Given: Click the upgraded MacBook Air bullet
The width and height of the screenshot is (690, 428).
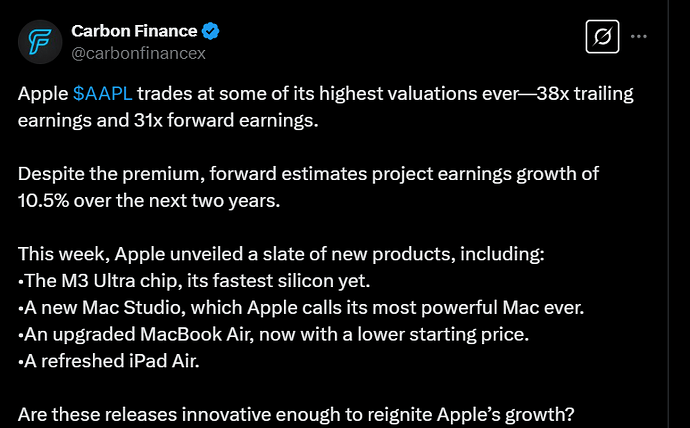Looking at the screenshot, I should tap(273, 335).
